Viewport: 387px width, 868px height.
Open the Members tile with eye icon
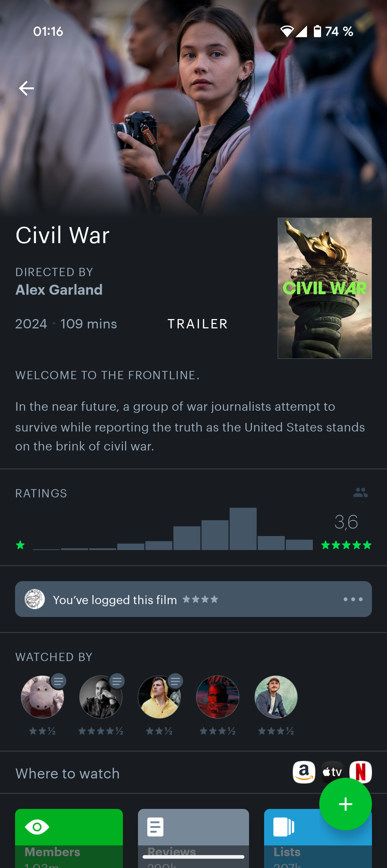click(69, 838)
